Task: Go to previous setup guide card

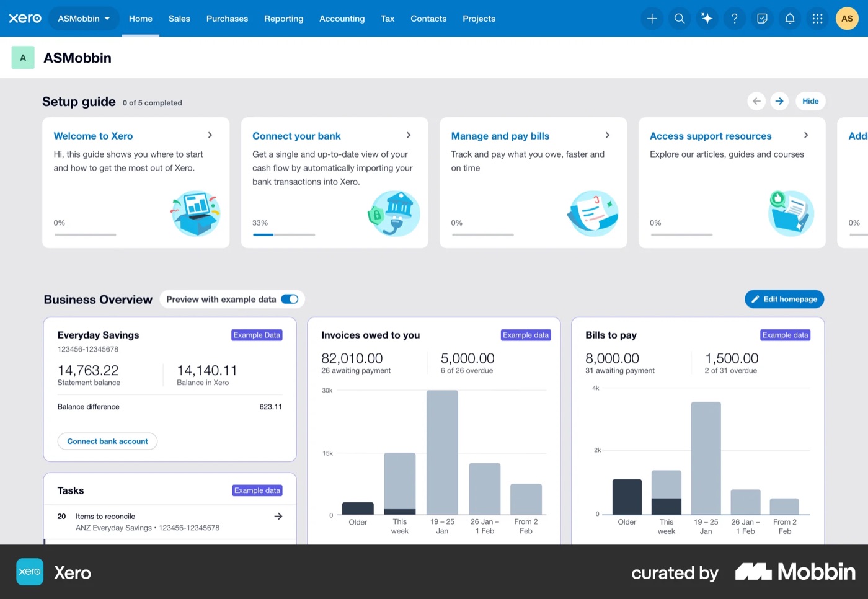Action: click(x=756, y=101)
